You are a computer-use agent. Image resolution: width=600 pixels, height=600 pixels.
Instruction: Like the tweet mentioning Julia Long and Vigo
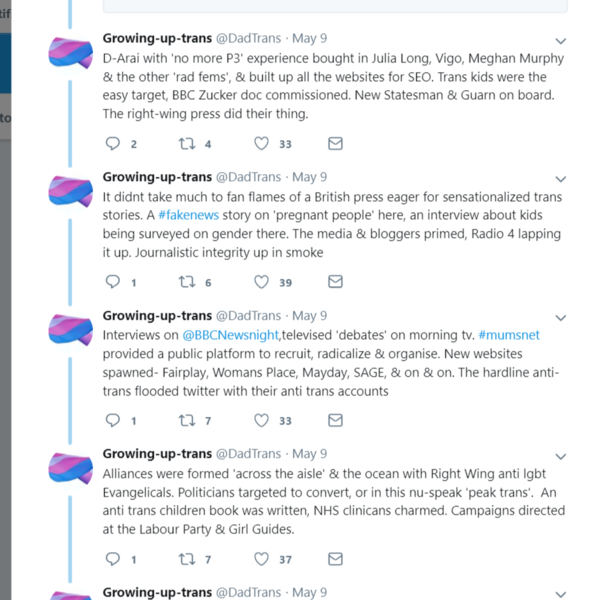[262, 144]
